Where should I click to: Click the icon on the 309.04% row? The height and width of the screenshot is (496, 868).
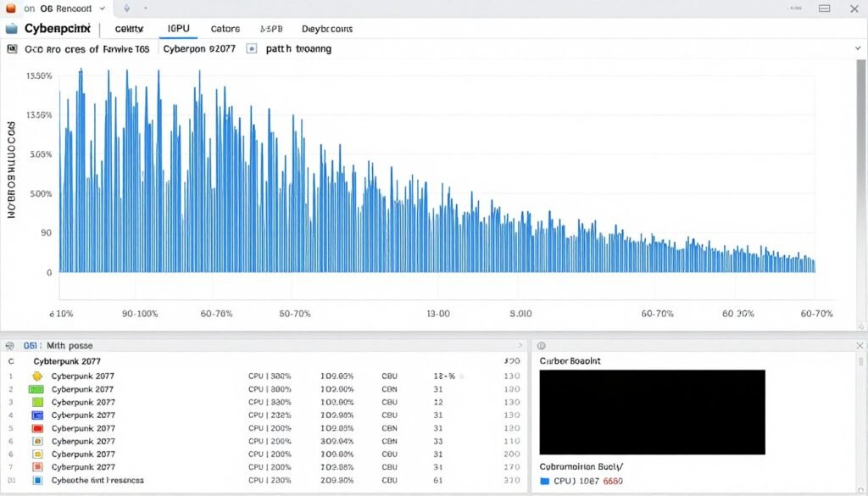pos(37,441)
